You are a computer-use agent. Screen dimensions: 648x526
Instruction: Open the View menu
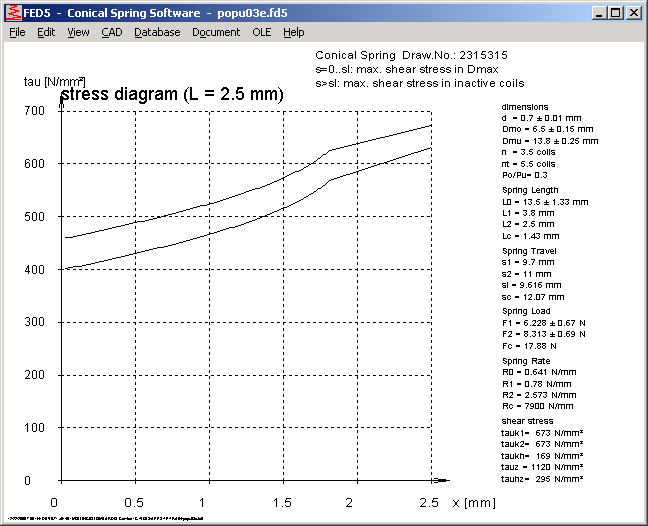[x=78, y=32]
